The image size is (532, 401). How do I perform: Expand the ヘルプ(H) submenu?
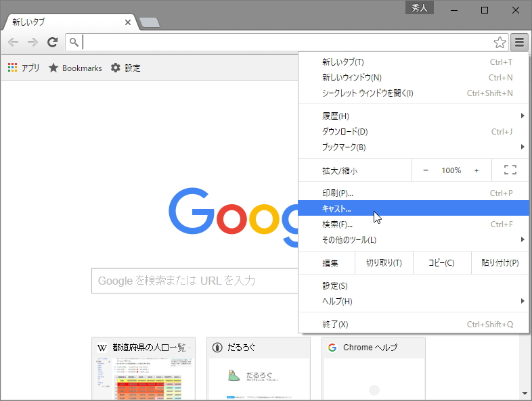[414, 302]
